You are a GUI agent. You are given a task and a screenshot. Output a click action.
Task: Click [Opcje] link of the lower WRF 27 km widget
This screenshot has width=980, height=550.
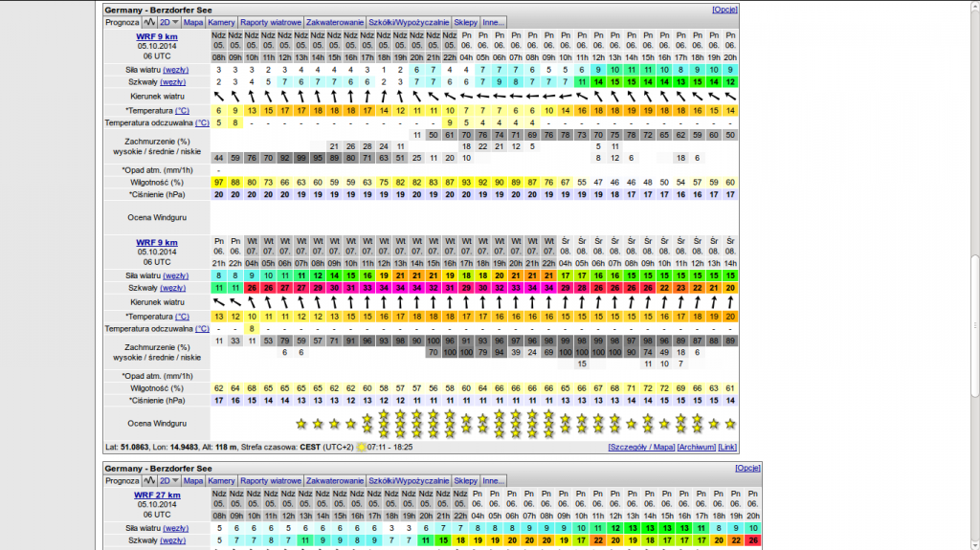click(x=747, y=468)
